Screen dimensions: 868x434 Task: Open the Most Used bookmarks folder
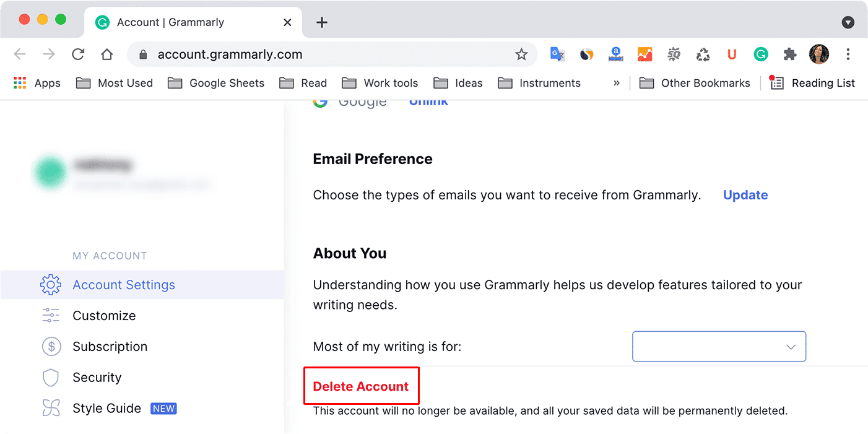115,83
